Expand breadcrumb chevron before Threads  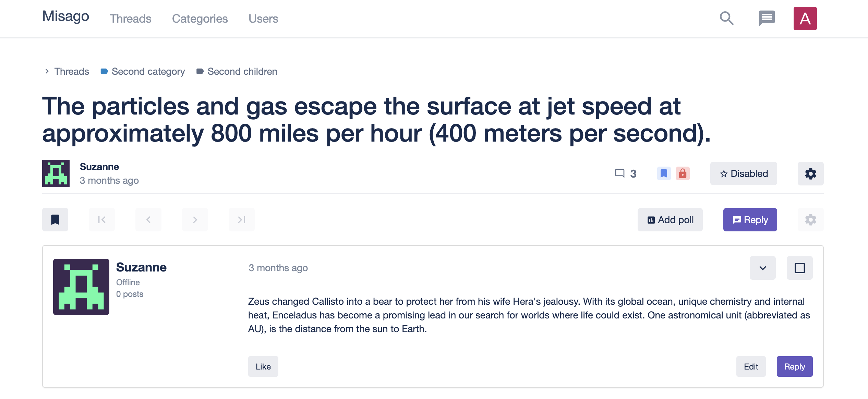tap(47, 71)
